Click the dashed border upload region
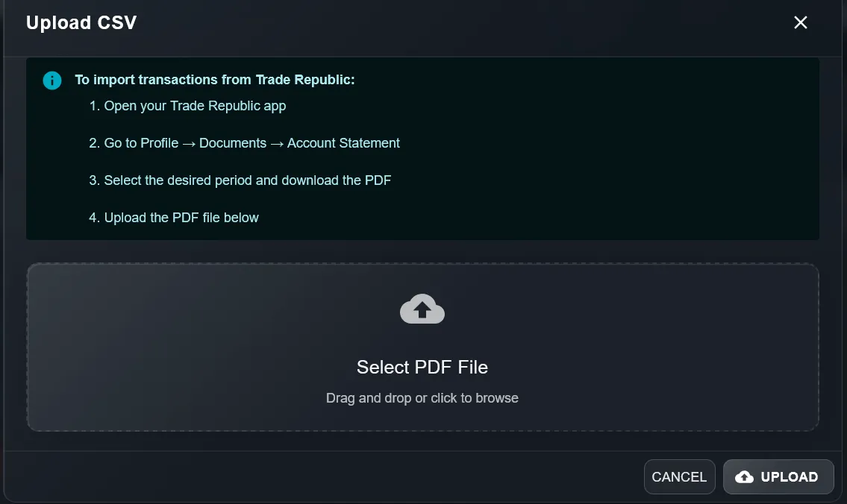847x504 pixels. click(x=422, y=345)
